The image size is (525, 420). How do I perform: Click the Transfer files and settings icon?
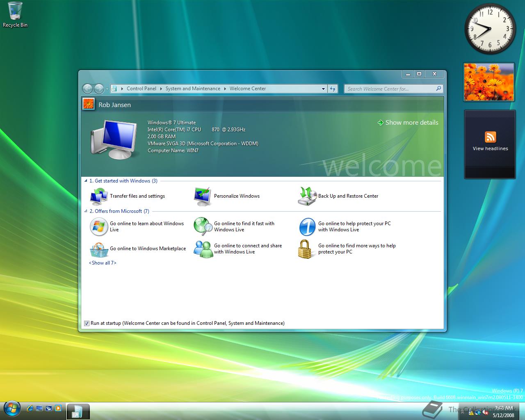(99, 196)
